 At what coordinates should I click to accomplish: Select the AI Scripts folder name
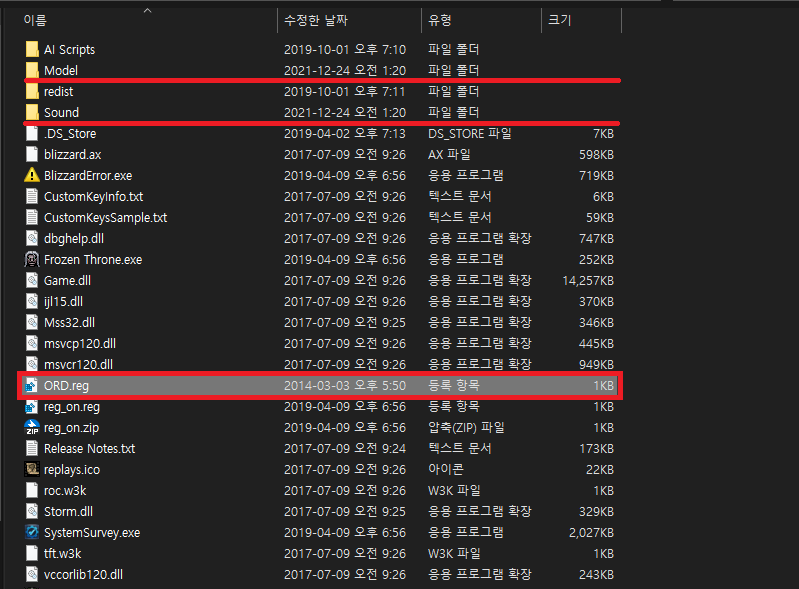pos(69,49)
